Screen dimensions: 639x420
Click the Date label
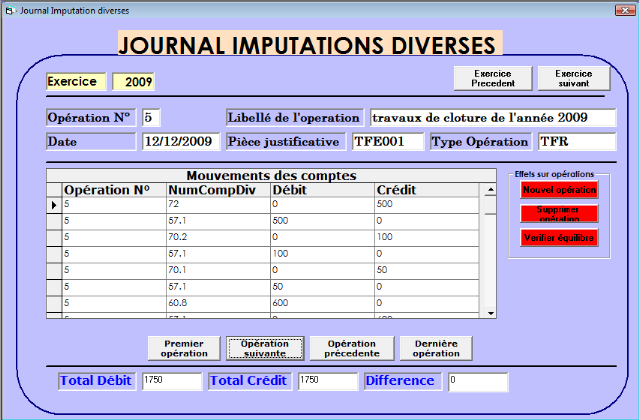tap(91, 142)
